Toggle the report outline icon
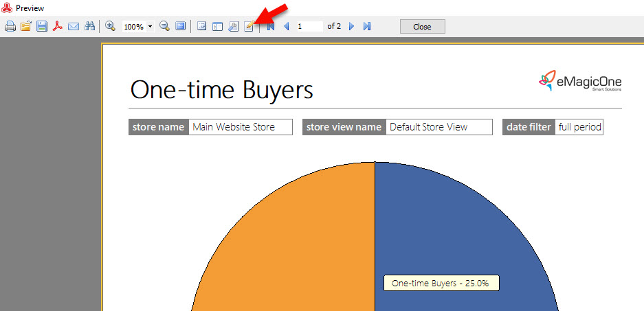The width and height of the screenshot is (644, 311). (201, 27)
